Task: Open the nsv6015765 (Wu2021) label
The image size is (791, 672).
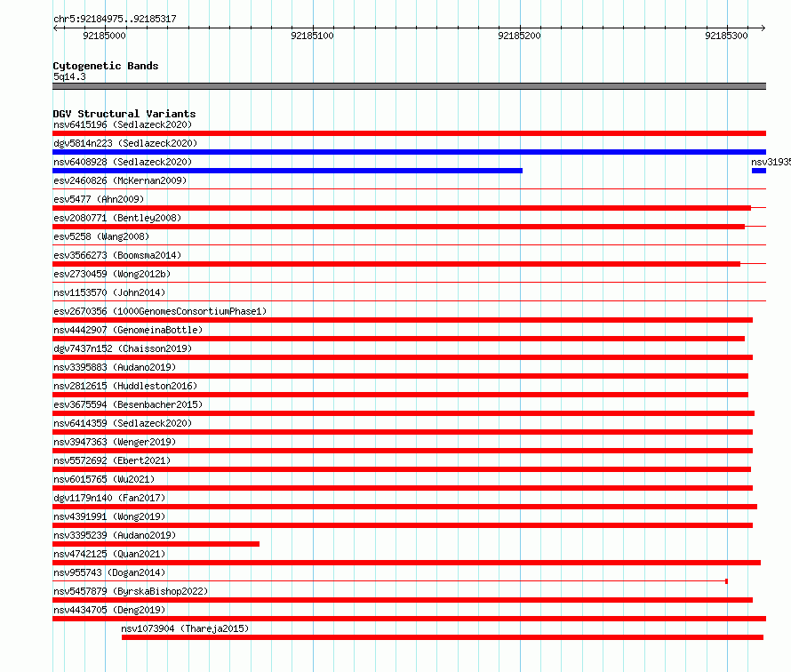Action: (104, 479)
